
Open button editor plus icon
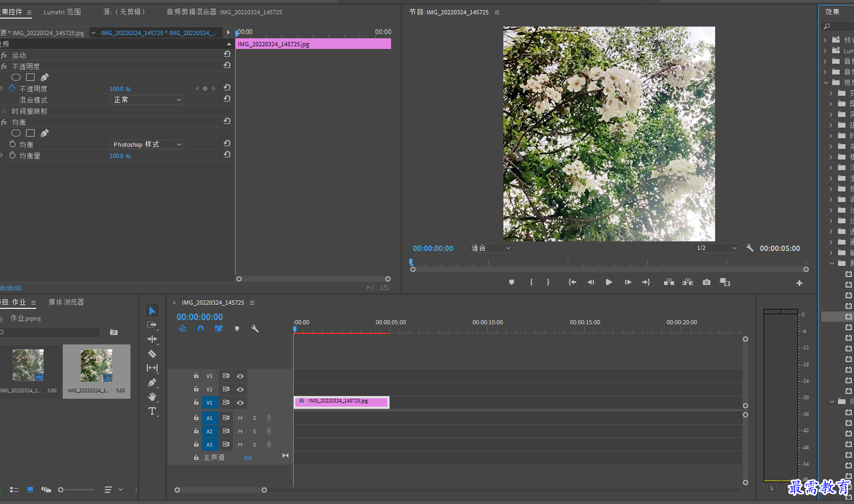pos(799,283)
